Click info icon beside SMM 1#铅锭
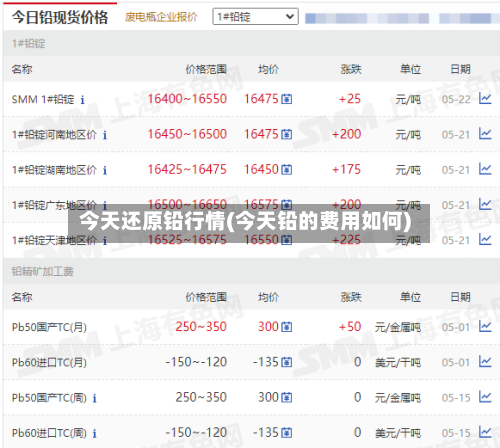 [x=82, y=100]
